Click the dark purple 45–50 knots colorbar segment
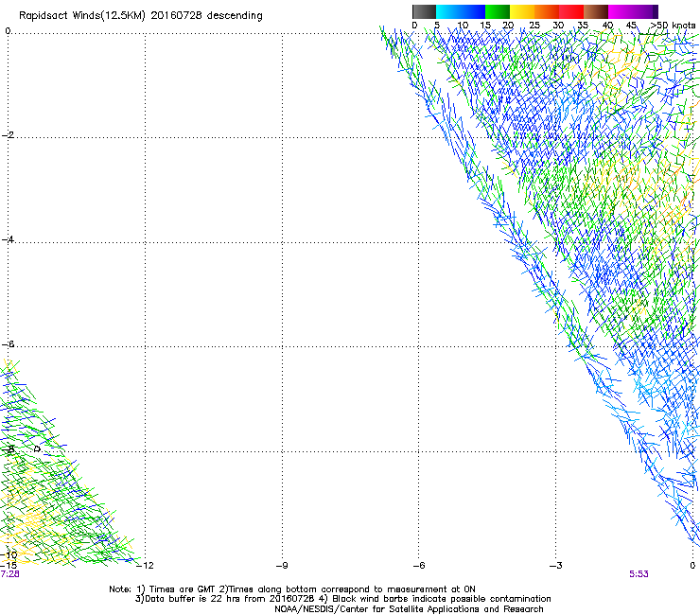This screenshot has width=700, height=615. pos(645,11)
